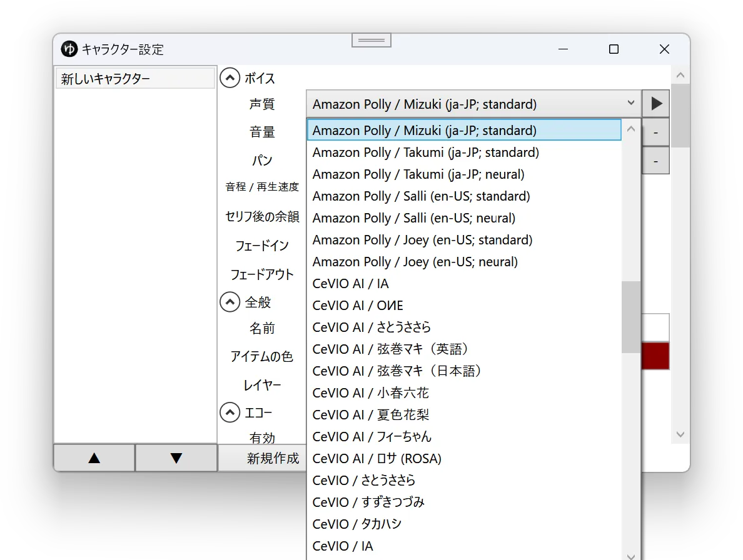Image resolution: width=743 pixels, height=560 pixels.
Task: Select CeVIO / IA voice
Action: 464,546
